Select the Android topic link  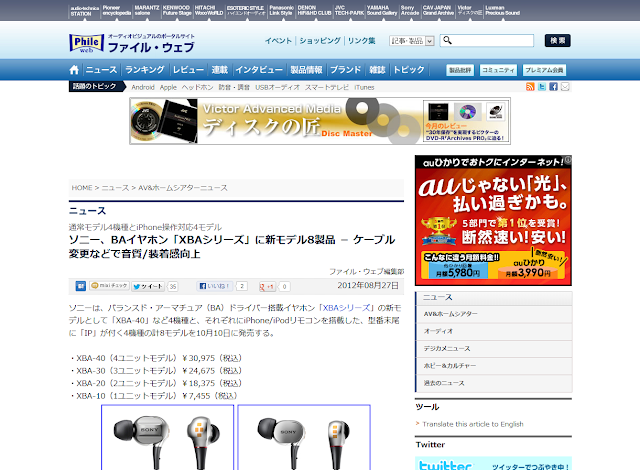tap(143, 87)
